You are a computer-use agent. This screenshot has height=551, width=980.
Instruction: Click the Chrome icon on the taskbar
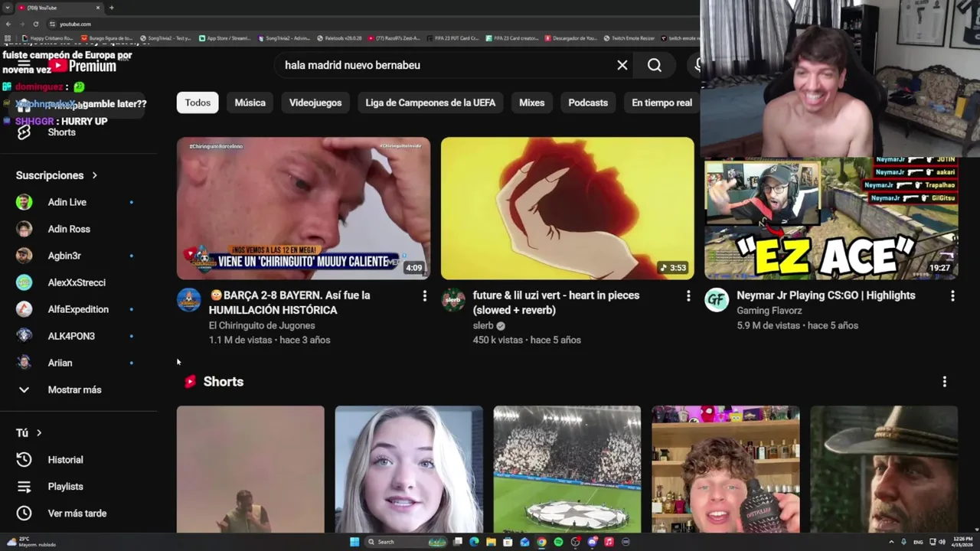(541, 542)
